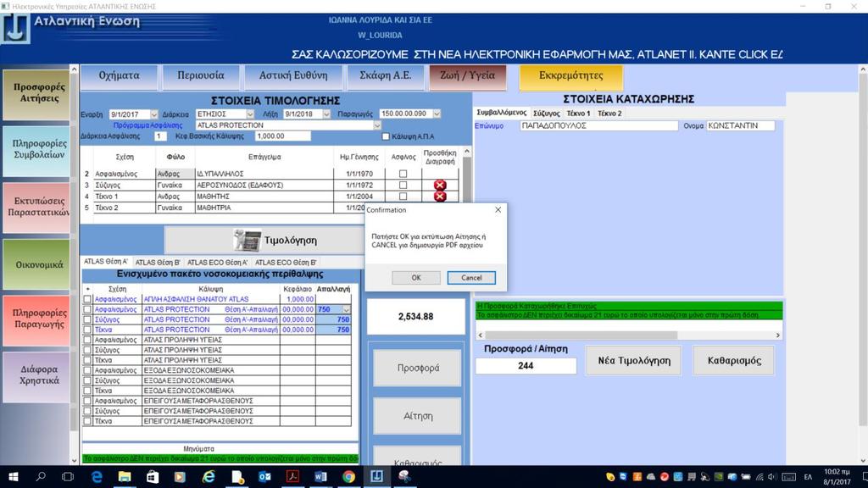Open the media player taskbar icon

pos(180,476)
